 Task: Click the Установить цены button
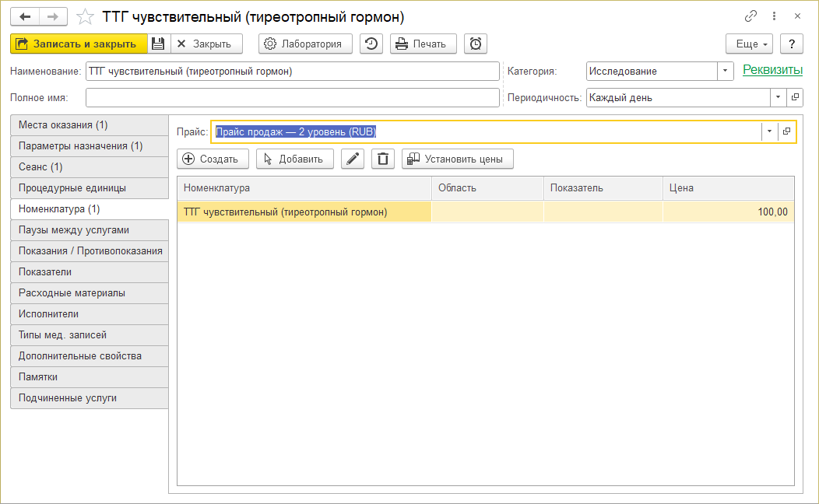(x=458, y=159)
